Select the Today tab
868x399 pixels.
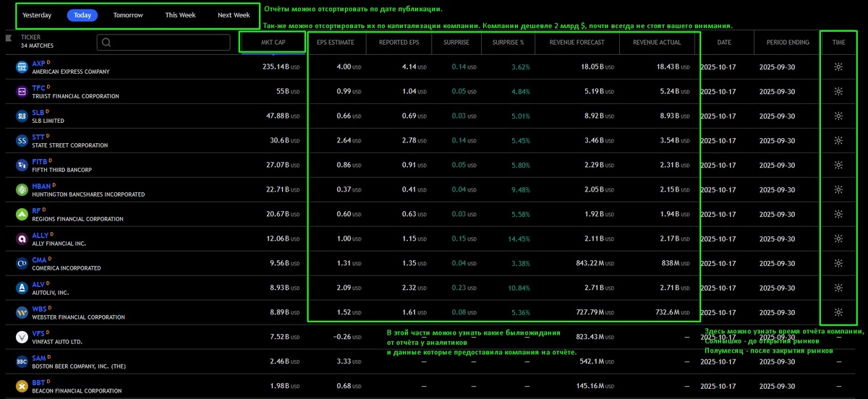[82, 15]
